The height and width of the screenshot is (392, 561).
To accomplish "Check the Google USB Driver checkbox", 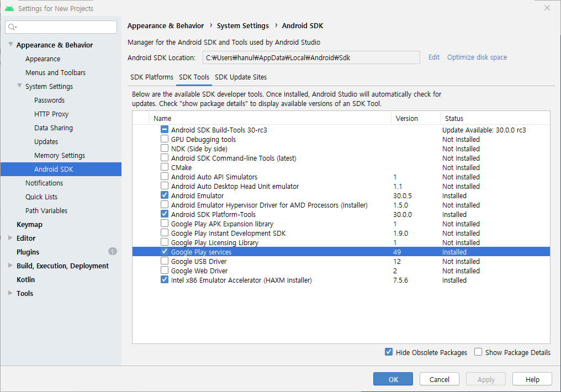I will [164, 261].
